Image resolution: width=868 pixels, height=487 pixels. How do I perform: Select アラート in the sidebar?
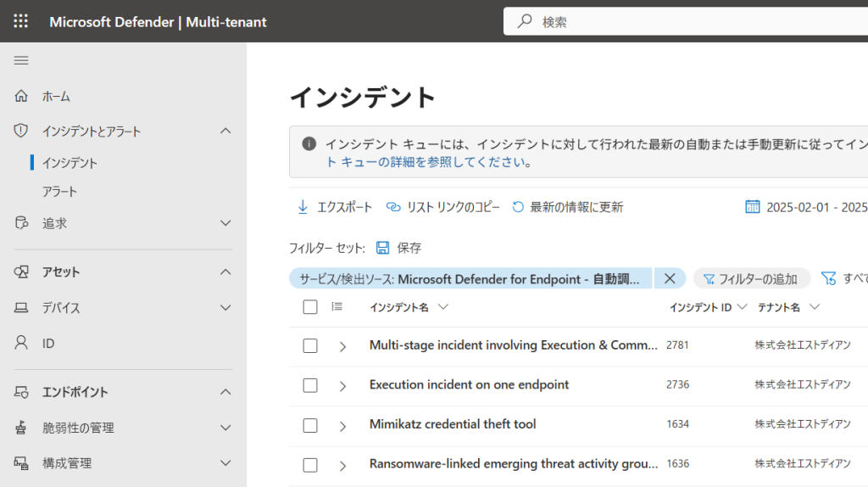click(60, 192)
